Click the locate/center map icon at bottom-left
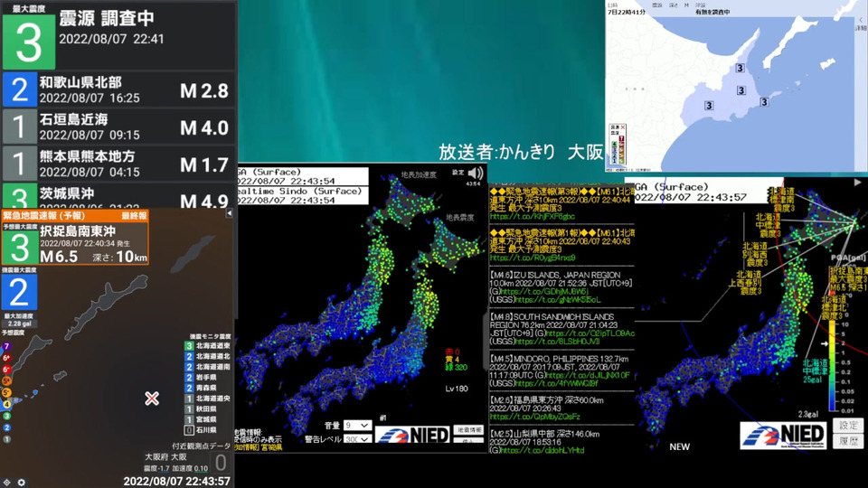868x488 pixels. click(x=6, y=483)
